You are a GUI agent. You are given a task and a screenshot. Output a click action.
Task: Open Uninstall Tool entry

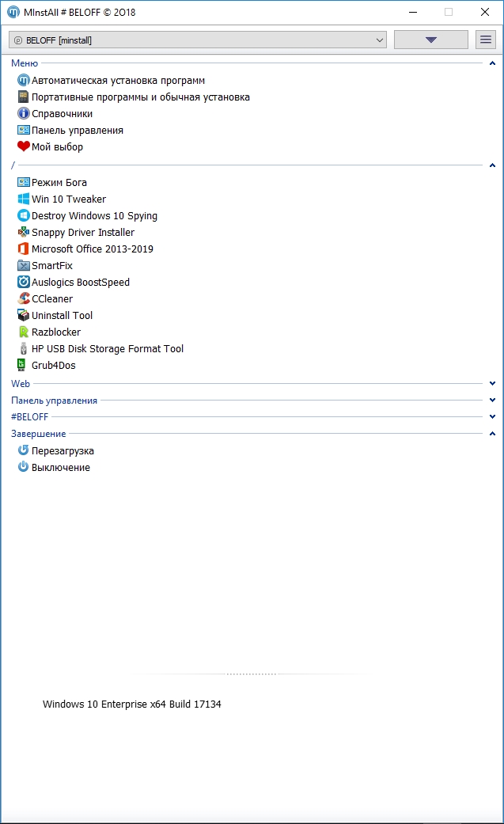click(62, 315)
